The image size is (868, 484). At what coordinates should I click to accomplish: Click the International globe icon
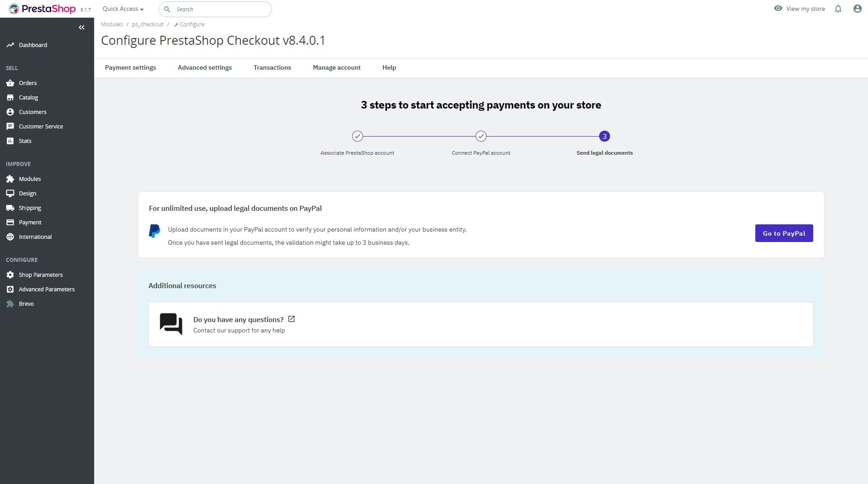pyautogui.click(x=10, y=237)
